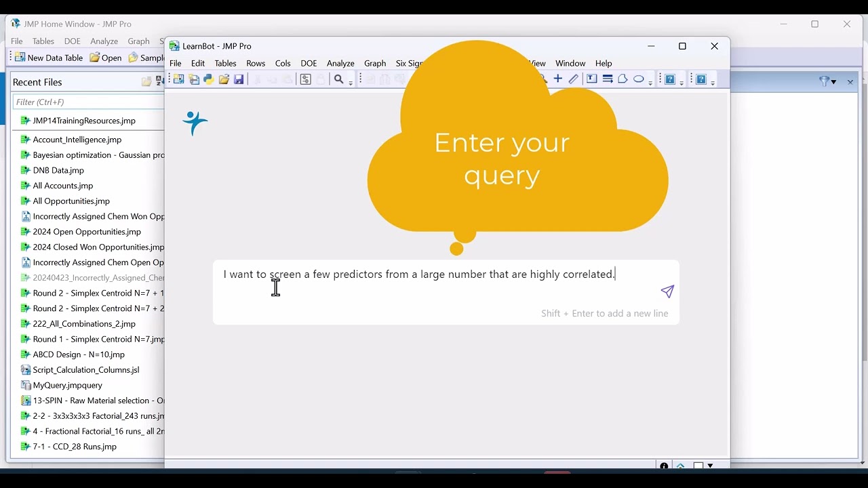Open the window list dropdown in status bar
This screenshot has height=488, width=868.
711,466
